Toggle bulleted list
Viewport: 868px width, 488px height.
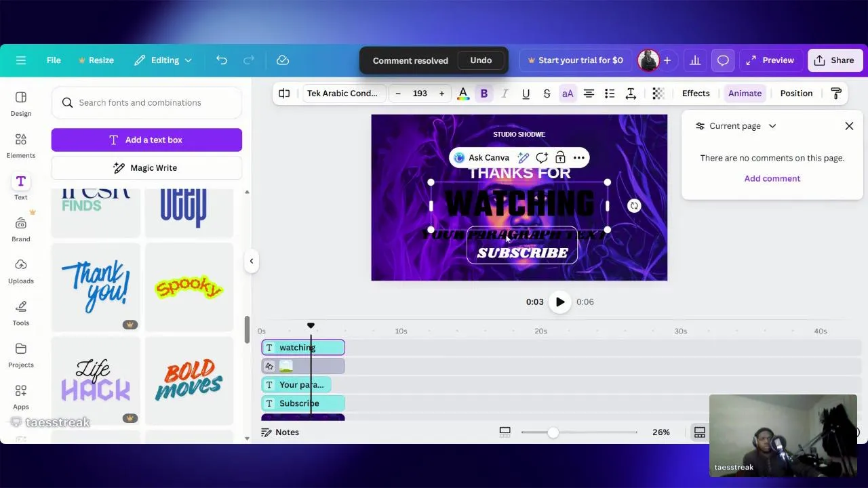pos(610,94)
